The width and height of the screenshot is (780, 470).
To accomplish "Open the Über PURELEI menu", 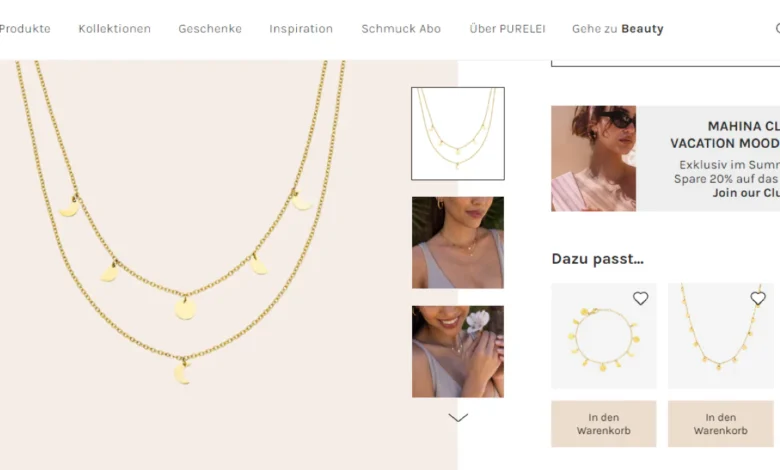I will (507, 29).
